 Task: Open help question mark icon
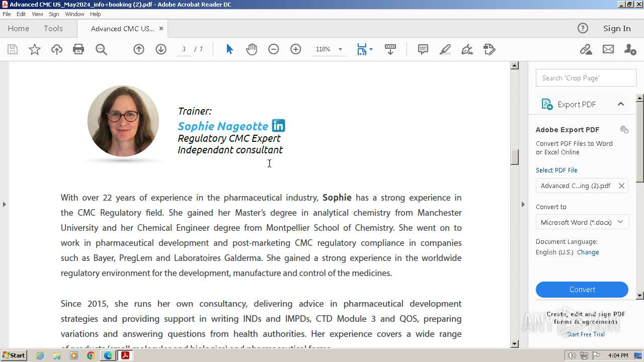point(583,28)
